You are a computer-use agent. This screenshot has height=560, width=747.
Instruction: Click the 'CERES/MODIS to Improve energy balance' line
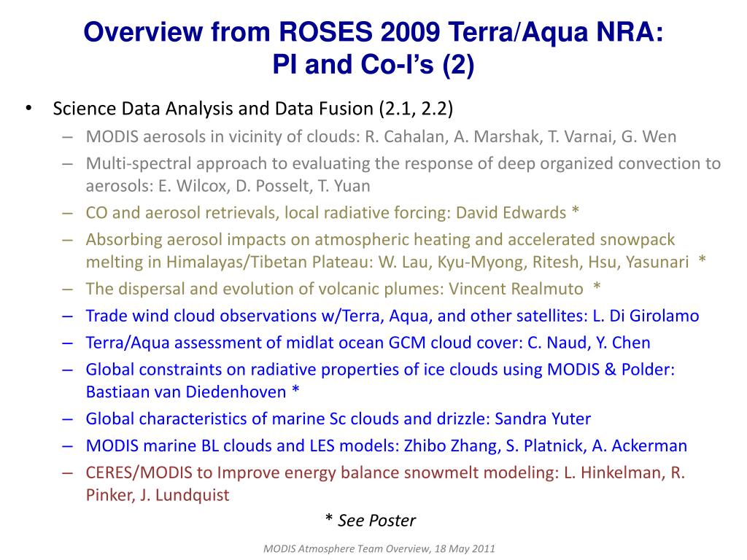[x=385, y=472]
